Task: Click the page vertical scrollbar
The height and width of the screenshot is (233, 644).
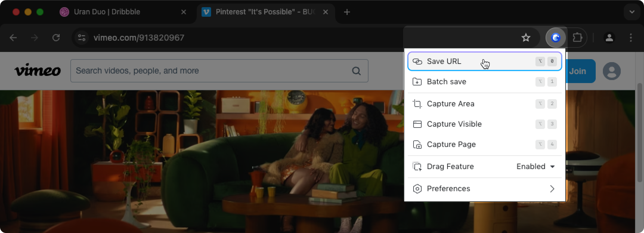Action: 640,133
